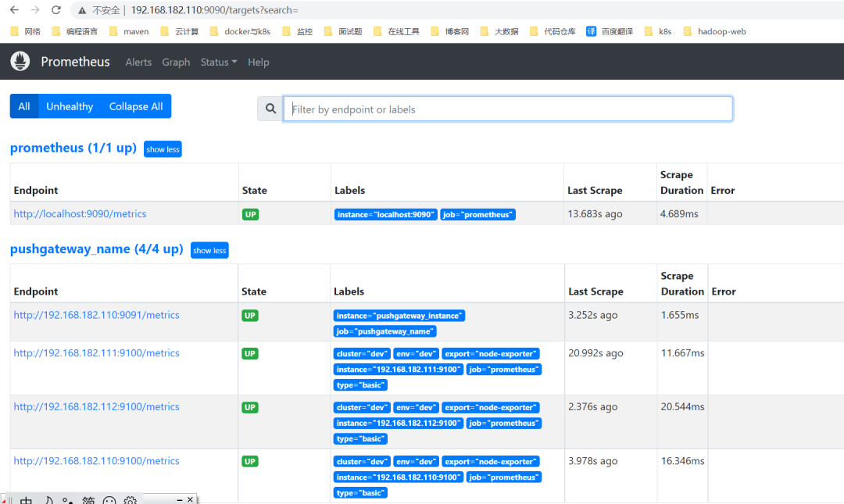This screenshot has height=504, width=844.
Task: Open the hadoop-web bookmark folder
Action: point(714,31)
